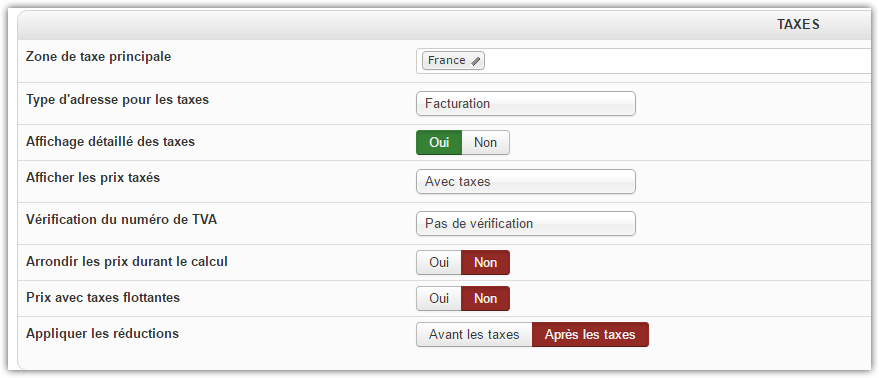Enable Oui for Arrondir les prix durant le calcul
Image resolution: width=879 pixels, height=378 pixels.
tap(439, 262)
